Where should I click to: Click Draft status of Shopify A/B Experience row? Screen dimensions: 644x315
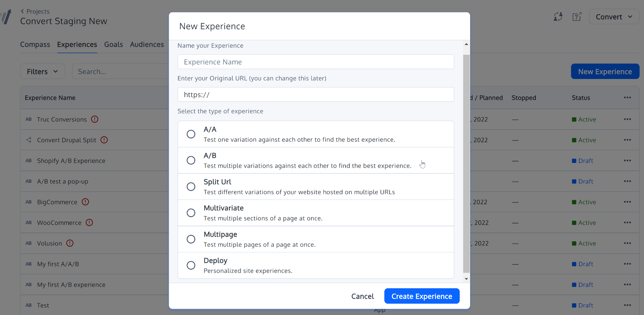point(582,161)
